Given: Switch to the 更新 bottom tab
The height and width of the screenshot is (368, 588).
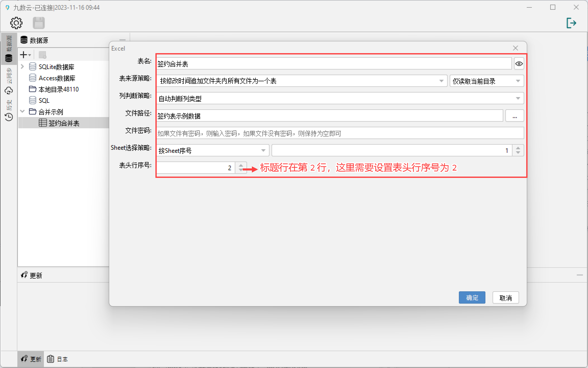Looking at the screenshot, I should 31,359.
